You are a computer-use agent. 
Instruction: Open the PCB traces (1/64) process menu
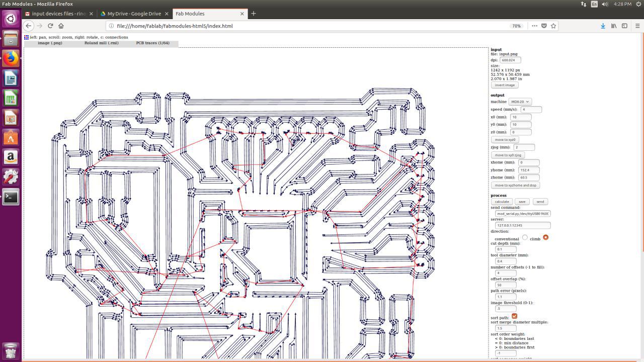coord(152,43)
